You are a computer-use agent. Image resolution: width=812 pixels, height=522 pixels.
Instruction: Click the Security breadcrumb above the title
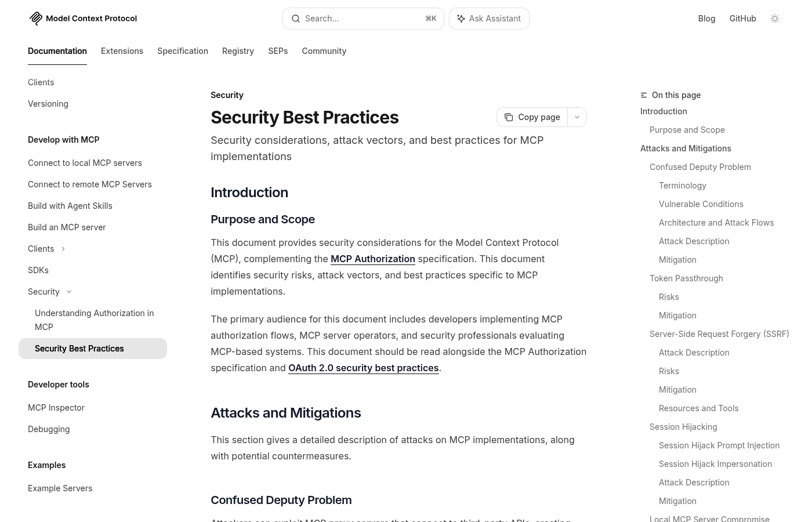[x=227, y=95]
